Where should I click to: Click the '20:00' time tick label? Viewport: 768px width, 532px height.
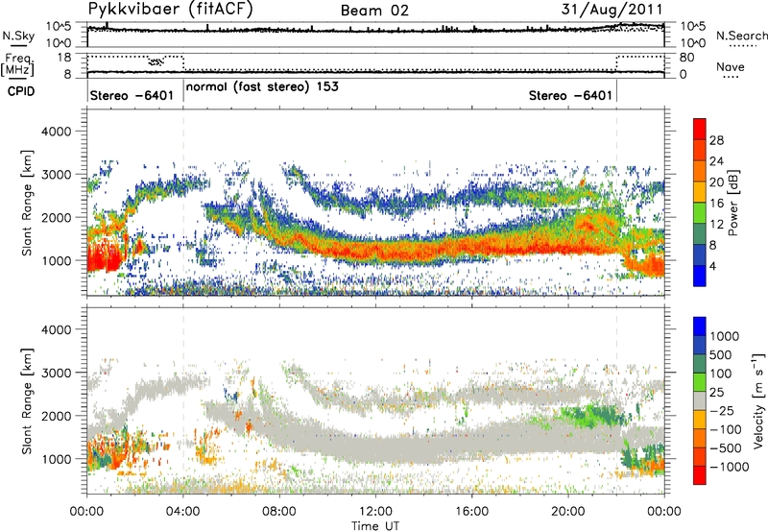(568, 512)
